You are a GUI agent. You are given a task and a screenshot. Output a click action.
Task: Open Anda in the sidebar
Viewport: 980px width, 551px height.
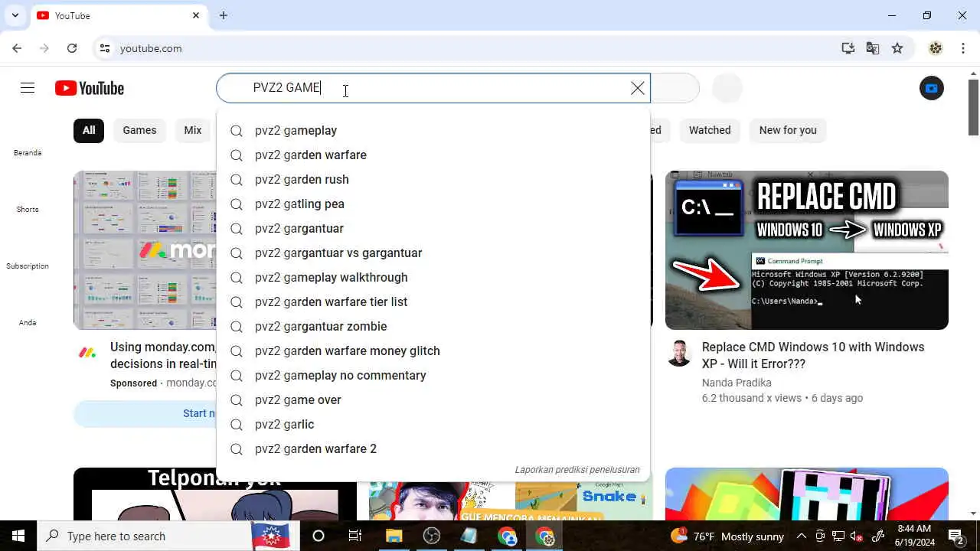[x=28, y=322]
